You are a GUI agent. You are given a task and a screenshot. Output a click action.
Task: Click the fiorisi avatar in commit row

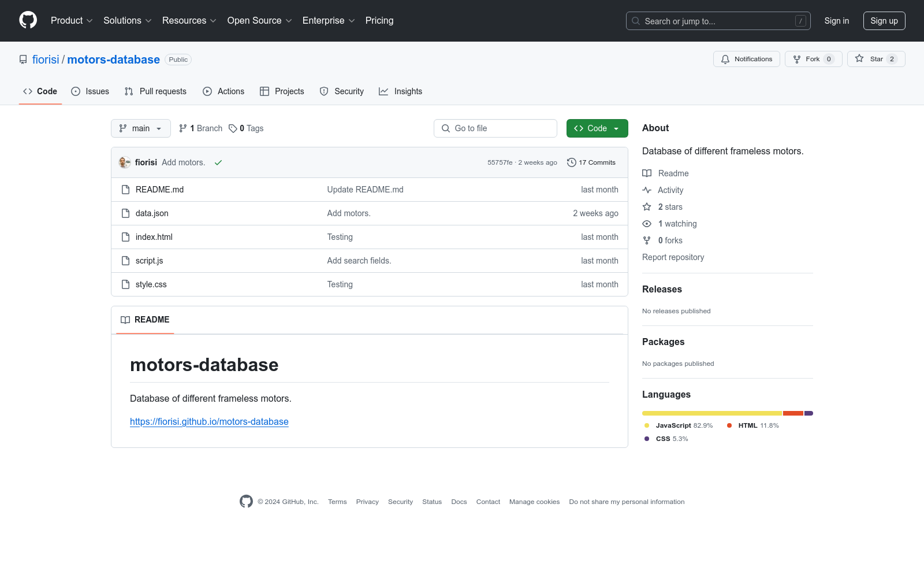[x=125, y=162]
